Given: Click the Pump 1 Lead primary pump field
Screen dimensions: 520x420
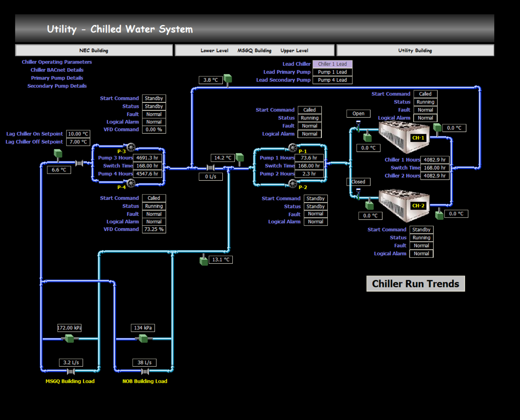Looking at the screenshot, I should coord(332,72).
